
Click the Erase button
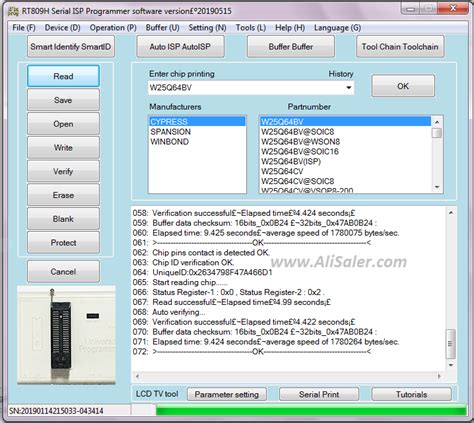pyautogui.click(x=63, y=195)
